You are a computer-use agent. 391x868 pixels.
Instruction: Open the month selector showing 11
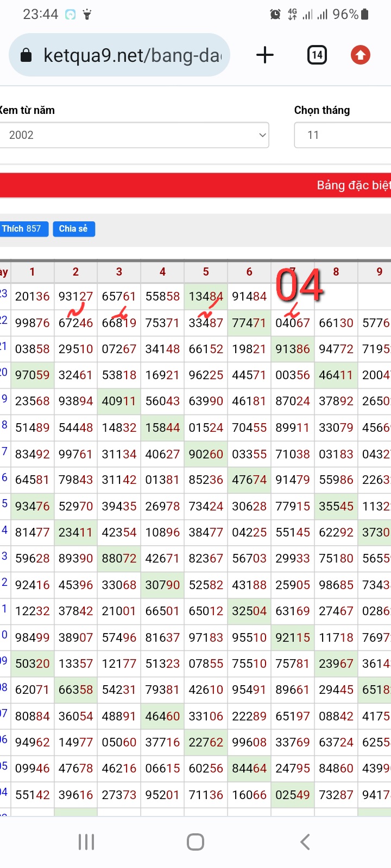click(342, 135)
